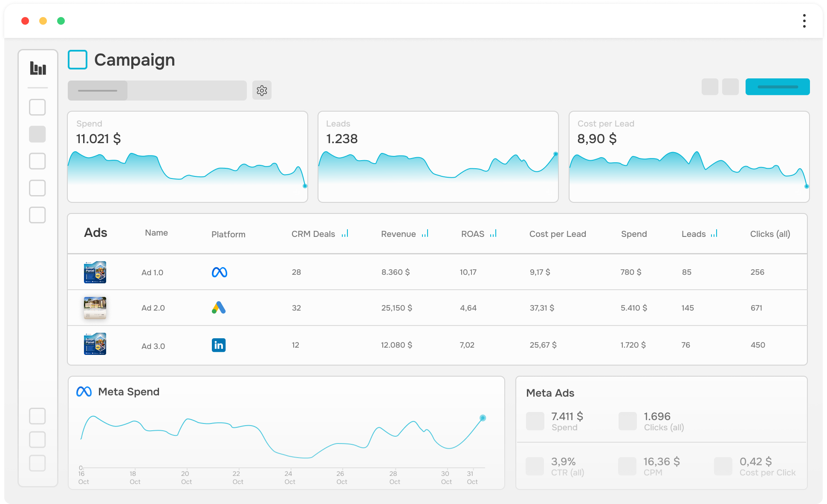Screen dimensions: 827x504
Task: Open the Ad 3.0 solar panel thumbnail
Action: (95, 344)
